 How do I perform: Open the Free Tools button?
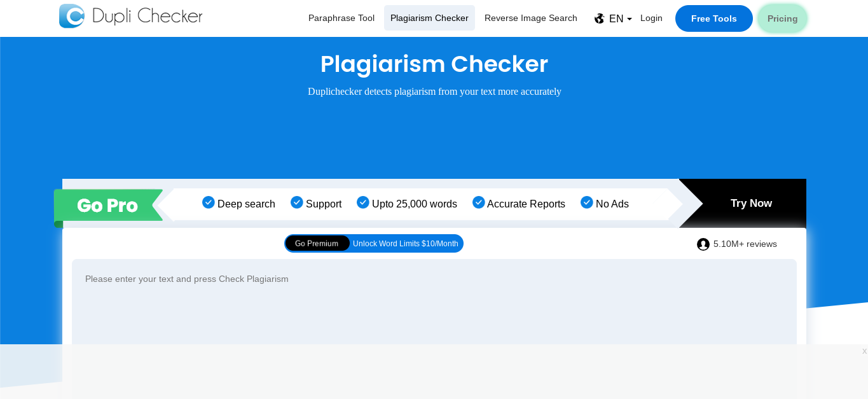714,18
